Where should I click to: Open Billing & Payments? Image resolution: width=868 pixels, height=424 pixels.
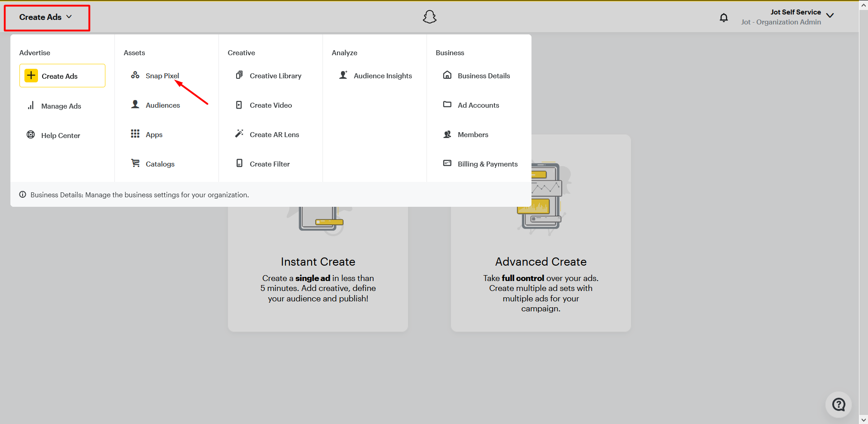(x=488, y=164)
